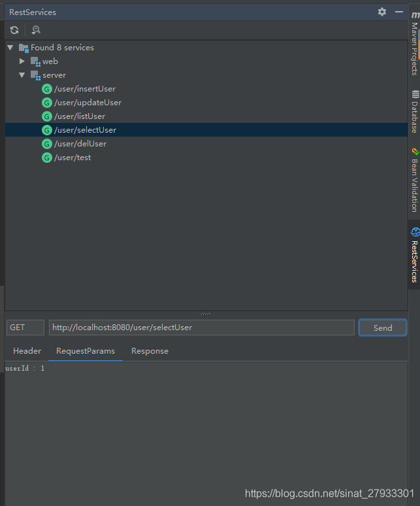Open the search services magnifier icon
Viewport: 420px width, 506px height.
(35, 30)
